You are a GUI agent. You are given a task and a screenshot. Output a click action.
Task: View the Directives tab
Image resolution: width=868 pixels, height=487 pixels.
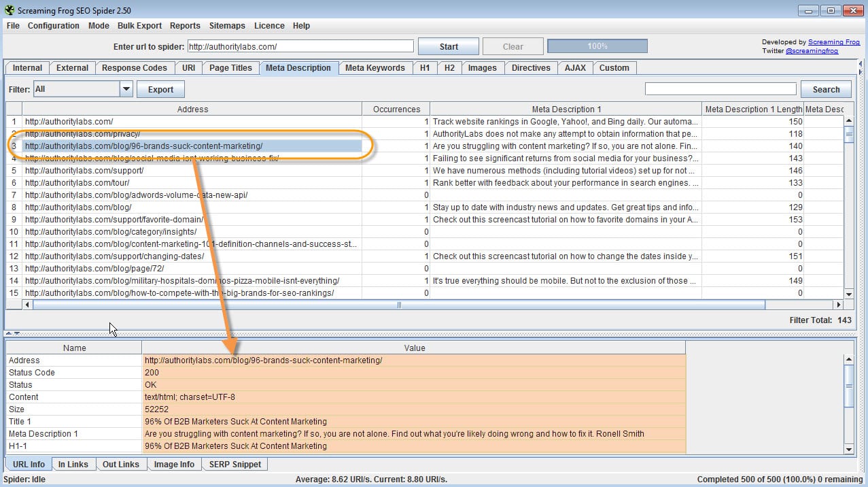click(531, 68)
